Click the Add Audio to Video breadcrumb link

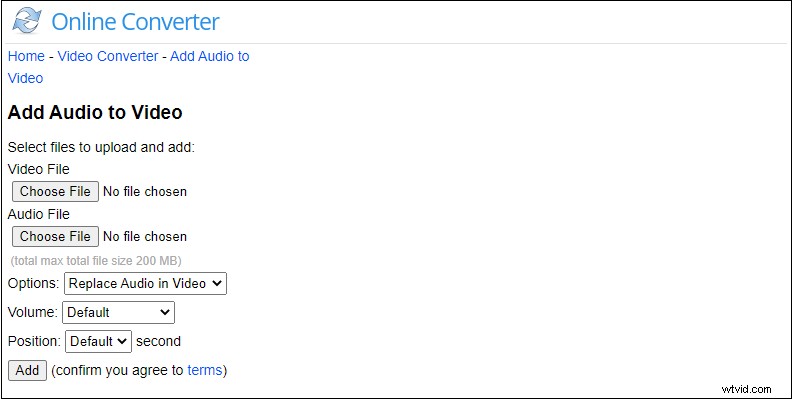[x=128, y=67]
